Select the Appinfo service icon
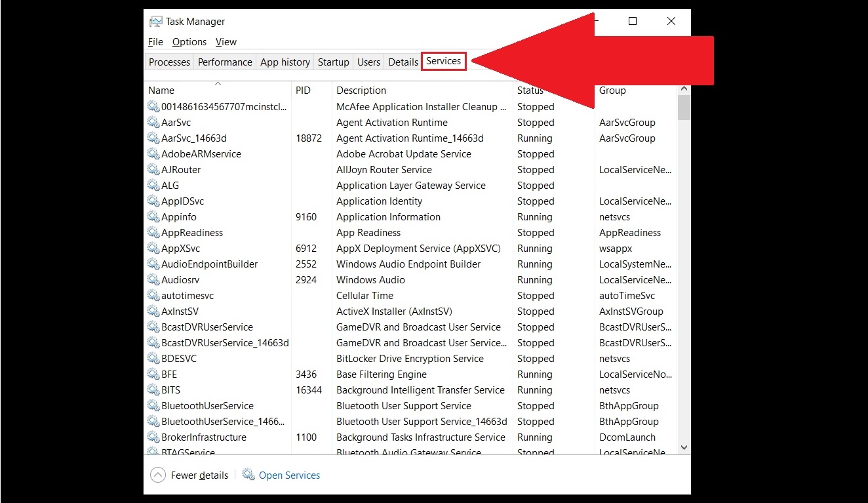 tap(153, 216)
